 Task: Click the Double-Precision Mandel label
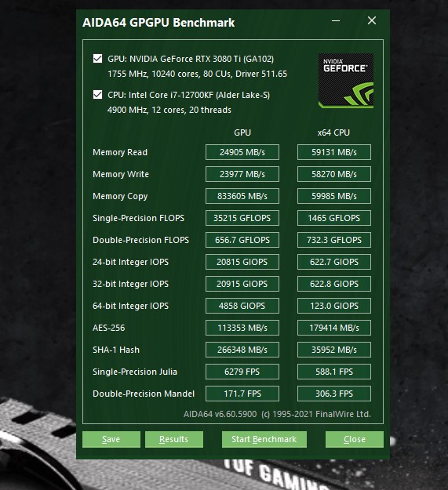(x=144, y=394)
